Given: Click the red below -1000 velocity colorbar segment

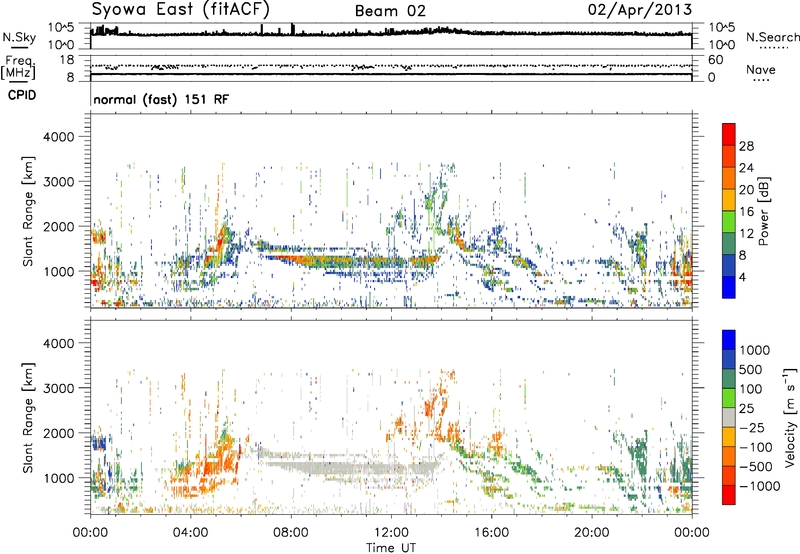Looking at the screenshot, I should (729, 495).
